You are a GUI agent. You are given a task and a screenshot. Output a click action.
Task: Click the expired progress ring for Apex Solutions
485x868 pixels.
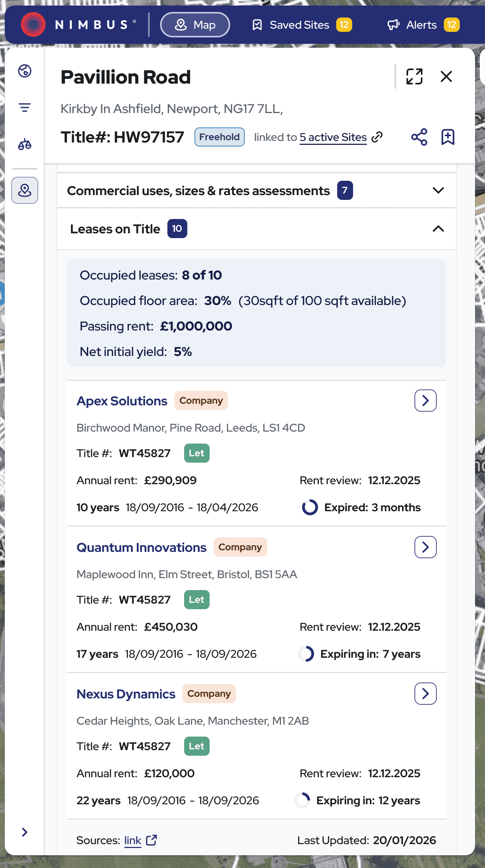tap(310, 507)
